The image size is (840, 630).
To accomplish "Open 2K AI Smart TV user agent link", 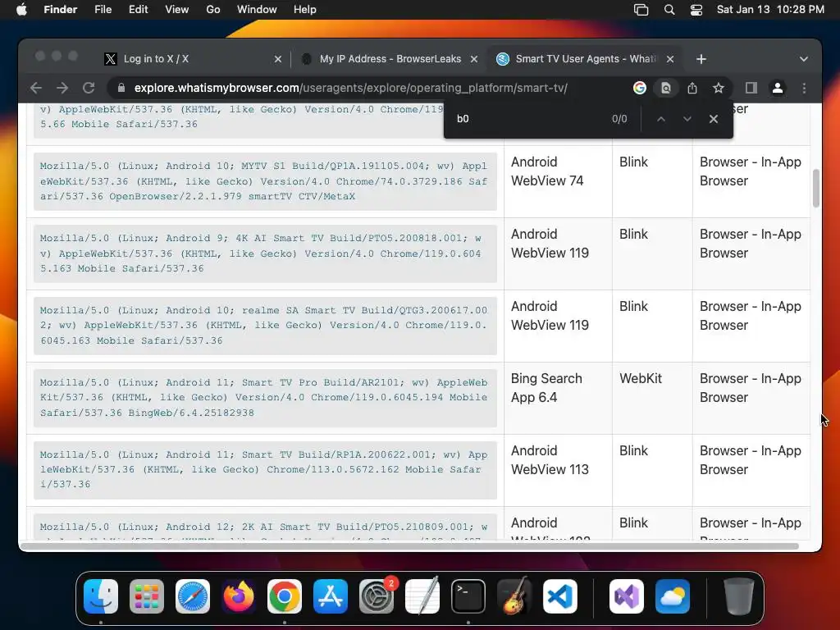I will point(263,527).
